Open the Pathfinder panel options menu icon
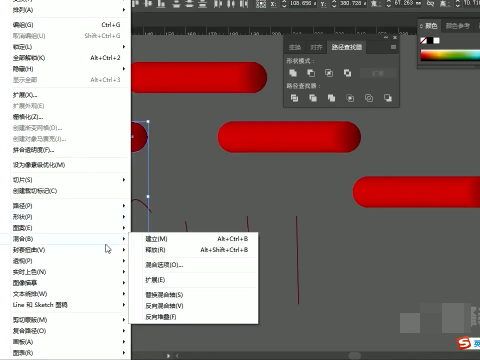Image resolution: width=480 pixels, height=360 pixels. point(393,47)
